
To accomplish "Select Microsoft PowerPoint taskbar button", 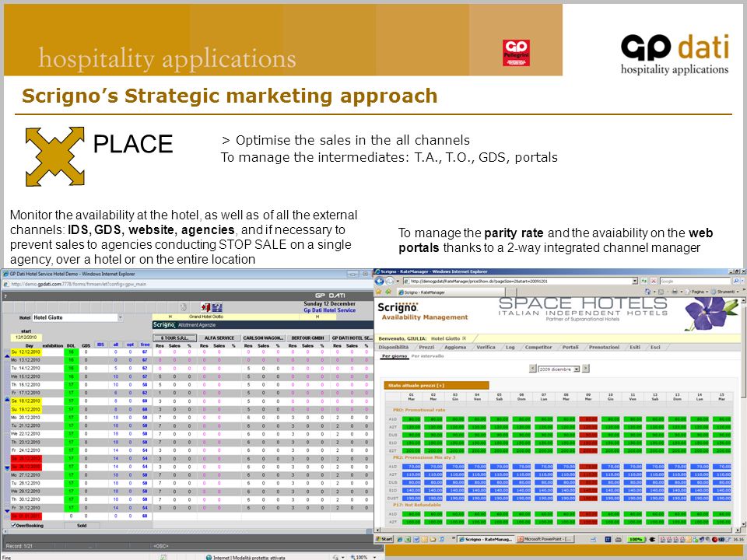I will (x=546, y=539).
